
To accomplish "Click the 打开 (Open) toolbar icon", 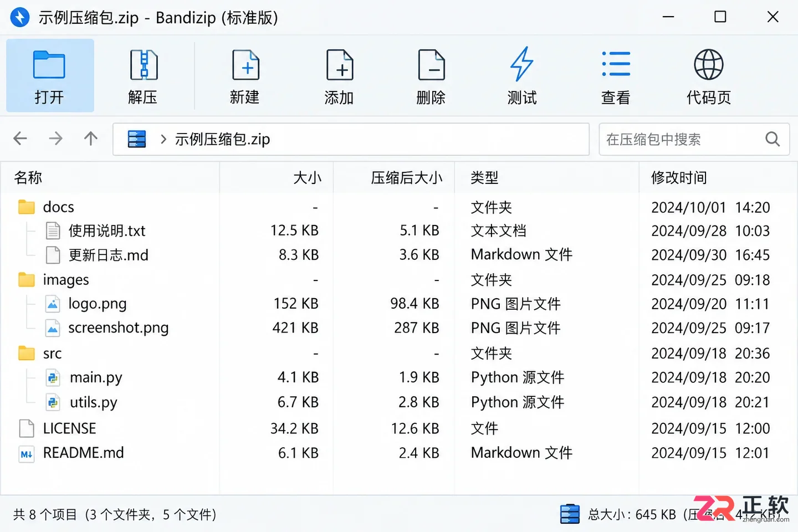I will (x=49, y=65).
